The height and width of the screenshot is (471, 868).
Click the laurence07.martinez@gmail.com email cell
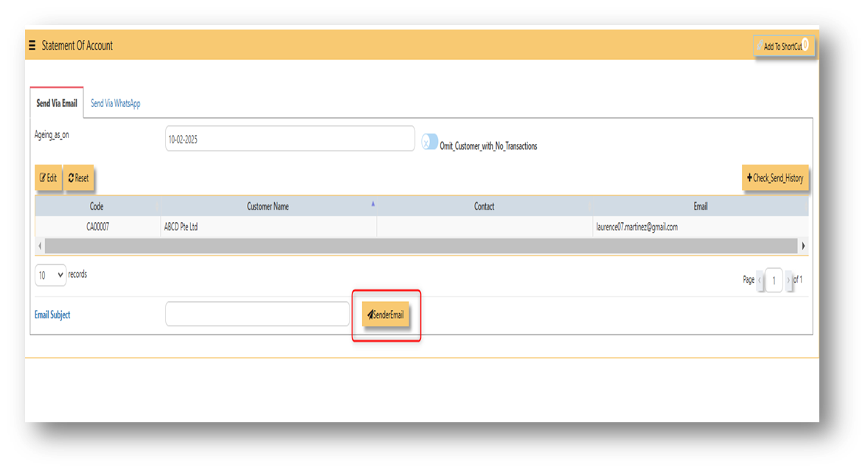(701, 227)
